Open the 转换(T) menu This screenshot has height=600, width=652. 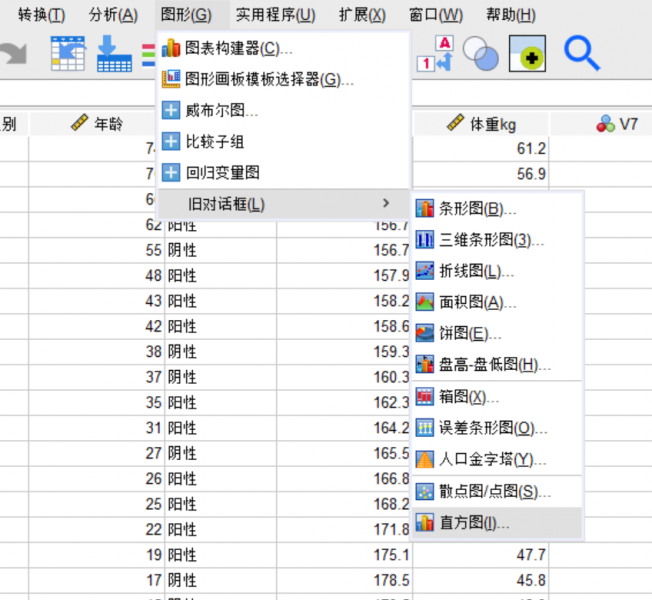pos(41,15)
